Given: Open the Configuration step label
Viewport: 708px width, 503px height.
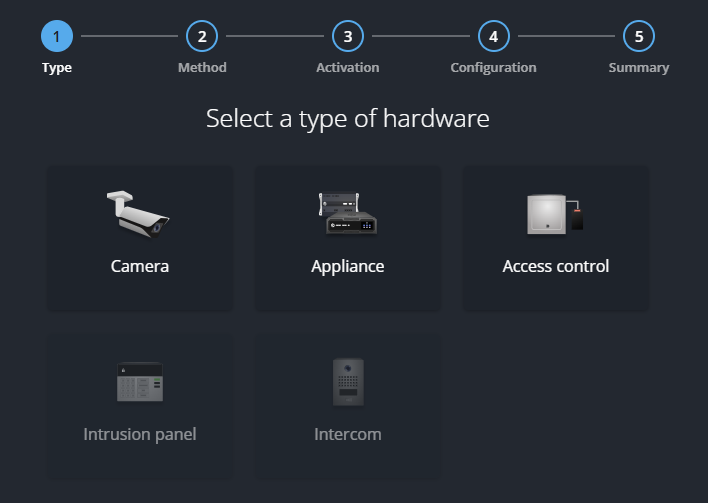Looking at the screenshot, I should pos(493,68).
